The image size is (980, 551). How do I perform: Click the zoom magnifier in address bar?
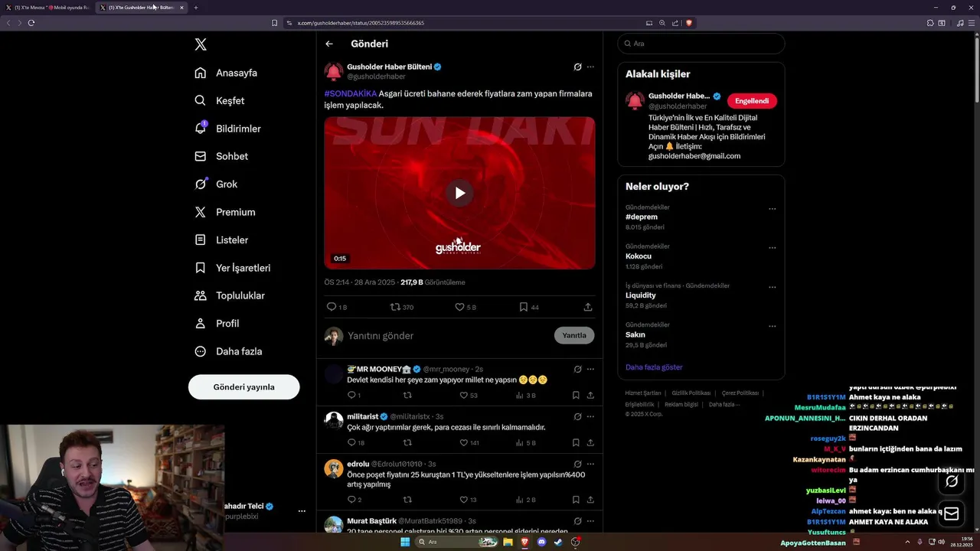(662, 23)
